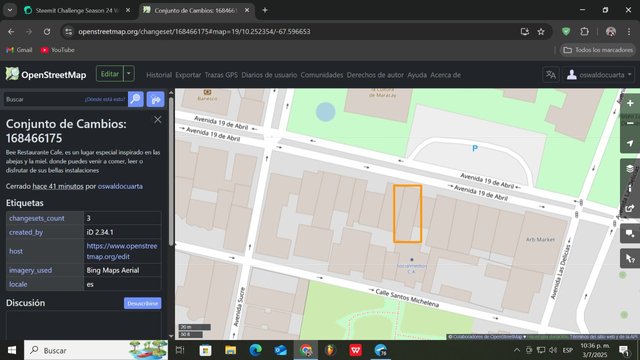Expand the Editar dropdown arrow
Image resolution: width=640 pixels, height=360 pixels.
[x=129, y=74]
